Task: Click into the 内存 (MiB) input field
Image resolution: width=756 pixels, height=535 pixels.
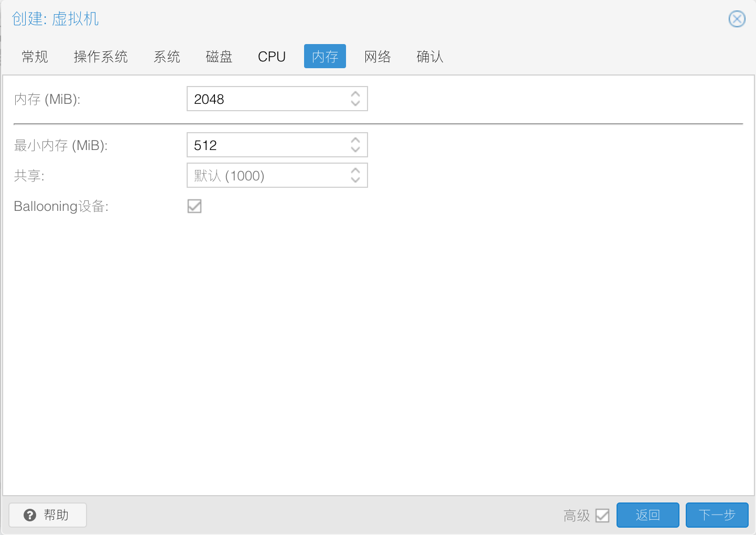Action: pos(267,99)
